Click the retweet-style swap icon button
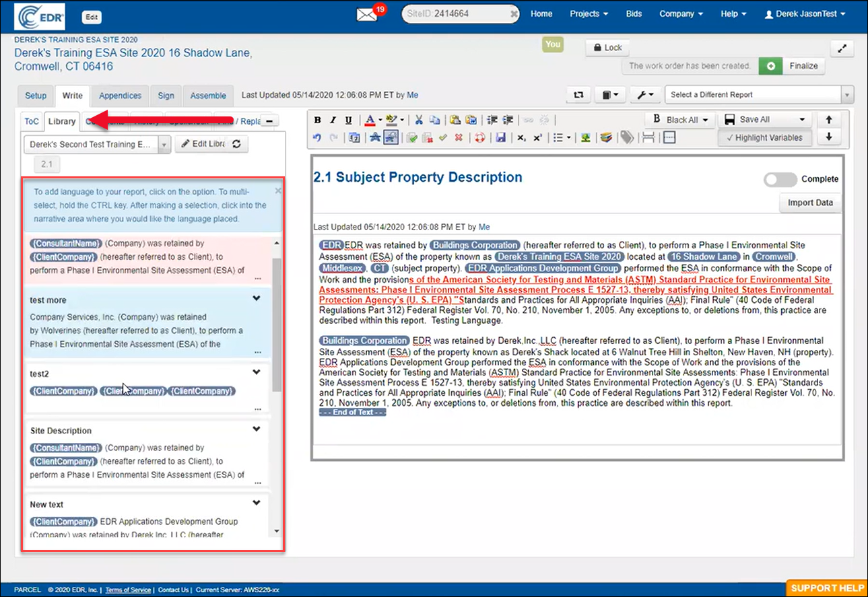 tap(578, 95)
